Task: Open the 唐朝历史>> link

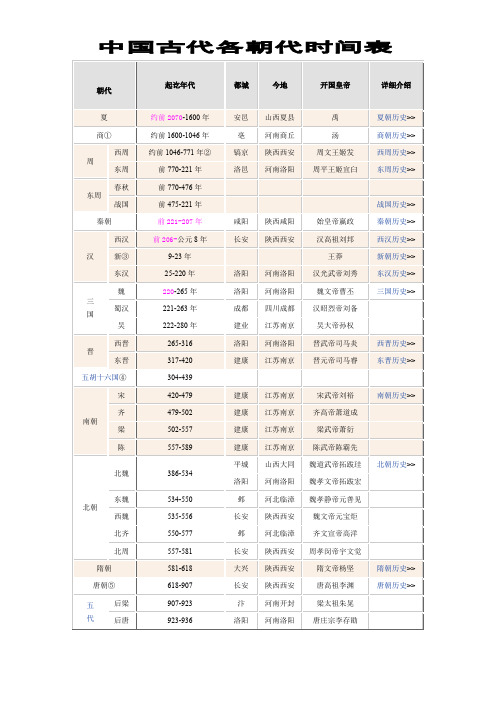Action: point(396,585)
